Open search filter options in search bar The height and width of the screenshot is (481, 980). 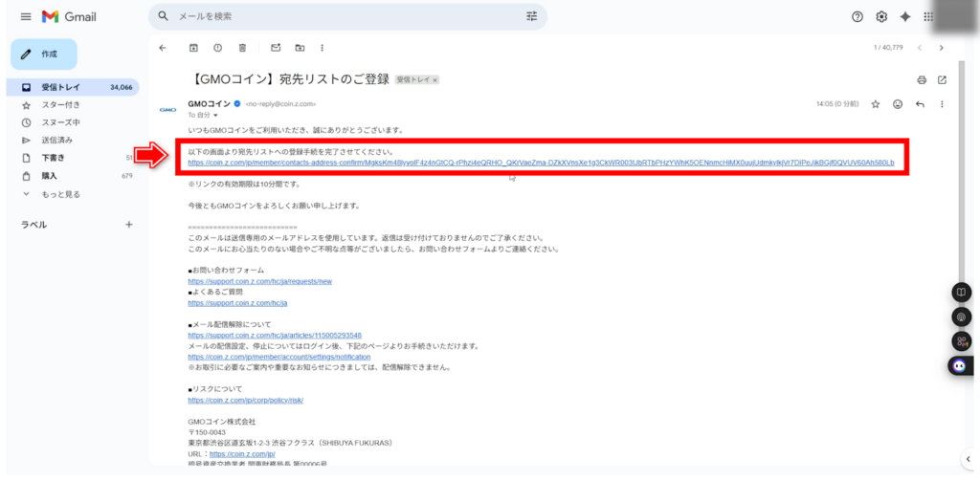[x=532, y=16]
